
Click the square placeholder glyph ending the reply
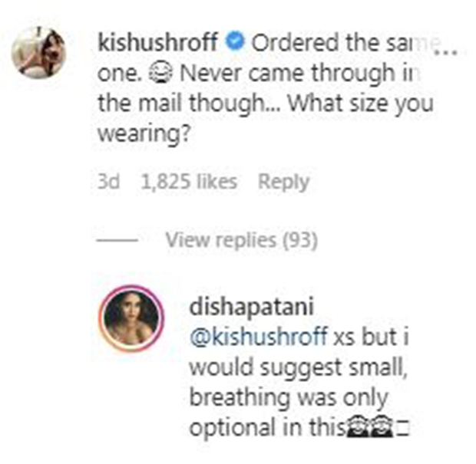click(x=403, y=429)
